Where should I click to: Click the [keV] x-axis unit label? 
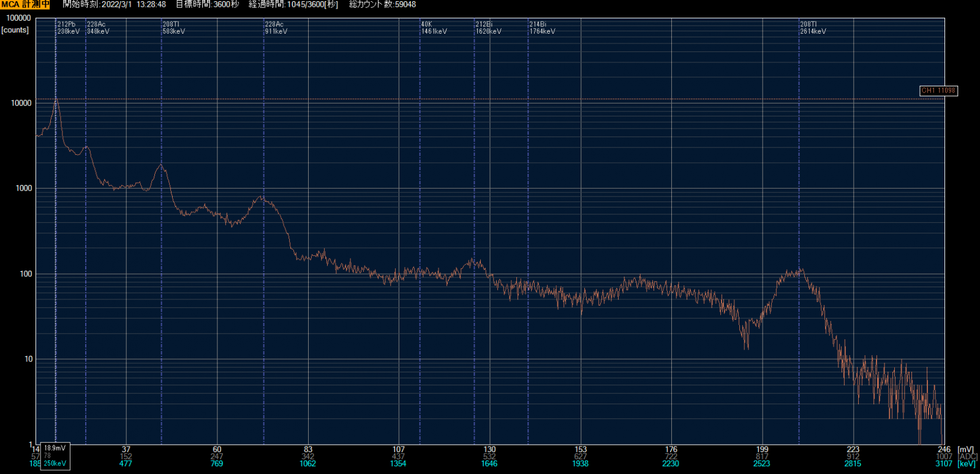(x=967, y=464)
